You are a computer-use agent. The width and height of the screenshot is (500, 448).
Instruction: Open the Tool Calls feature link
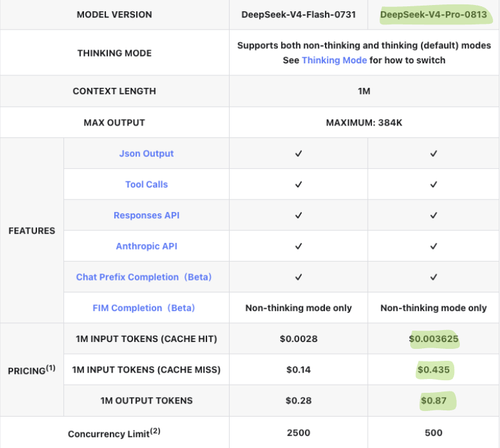click(x=146, y=184)
